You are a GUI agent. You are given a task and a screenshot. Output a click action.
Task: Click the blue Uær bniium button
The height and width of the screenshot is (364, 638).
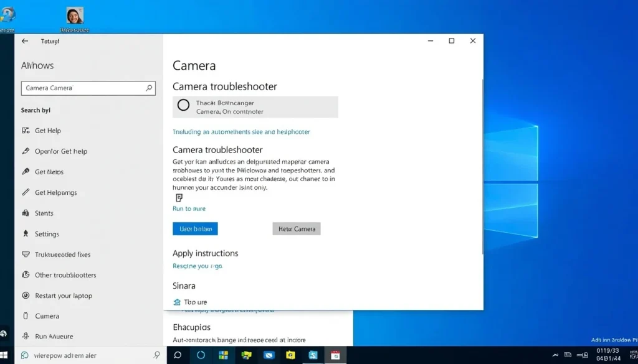[x=195, y=229]
